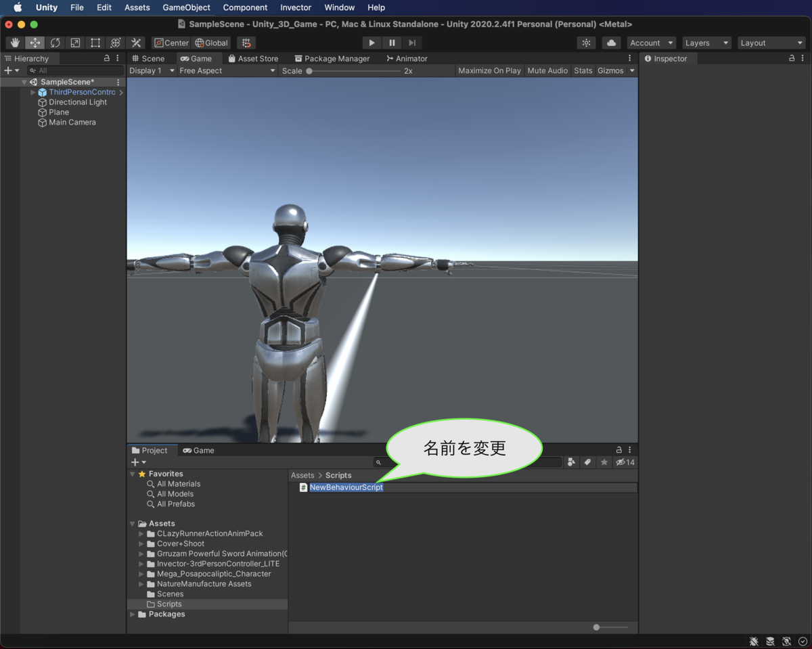Open the GameObject menu
The height and width of the screenshot is (649, 812).
[x=186, y=7]
